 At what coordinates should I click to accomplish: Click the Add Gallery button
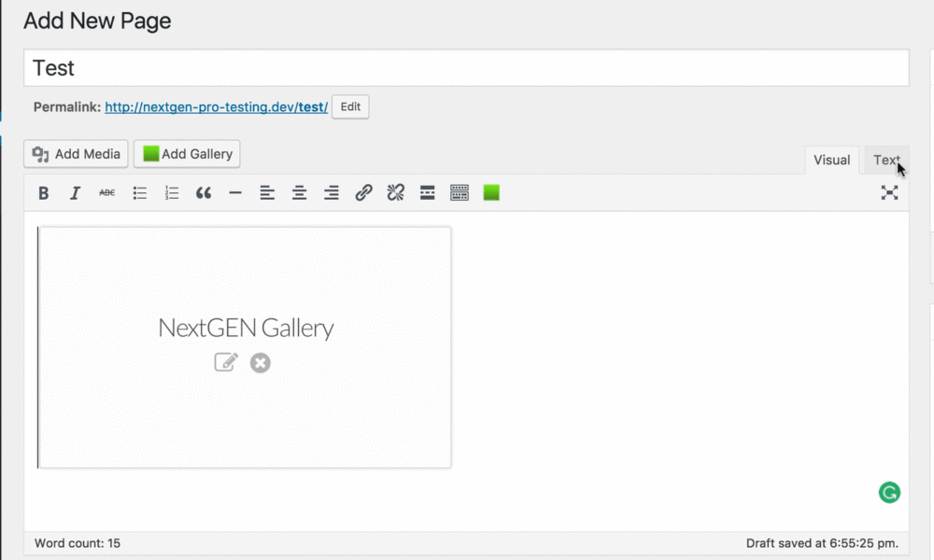[187, 154]
